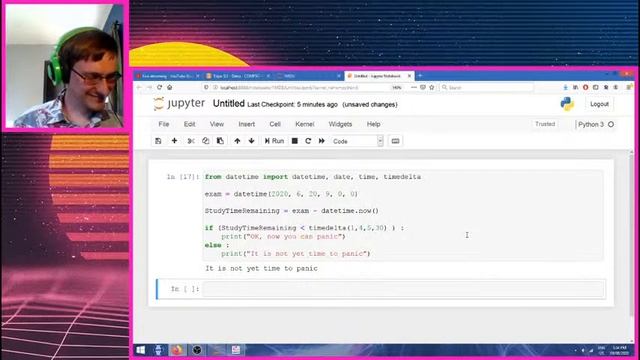Close the Untitled Jupyter Notebook browser tab
640x360 pixels.
point(409,76)
